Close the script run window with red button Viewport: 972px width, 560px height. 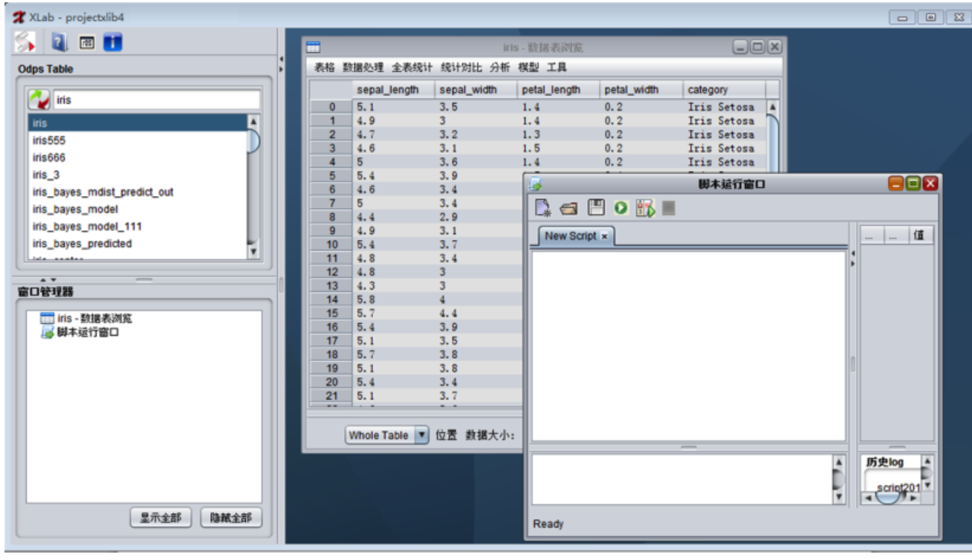930,184
